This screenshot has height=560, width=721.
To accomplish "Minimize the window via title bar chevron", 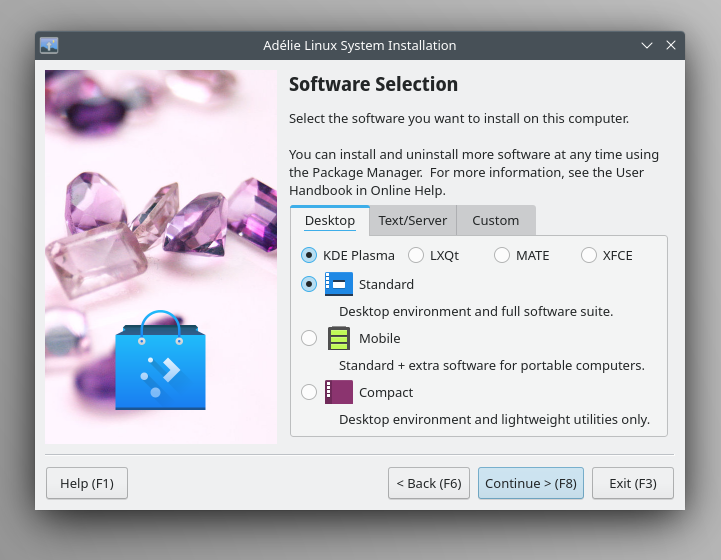I will coord(647,46).
